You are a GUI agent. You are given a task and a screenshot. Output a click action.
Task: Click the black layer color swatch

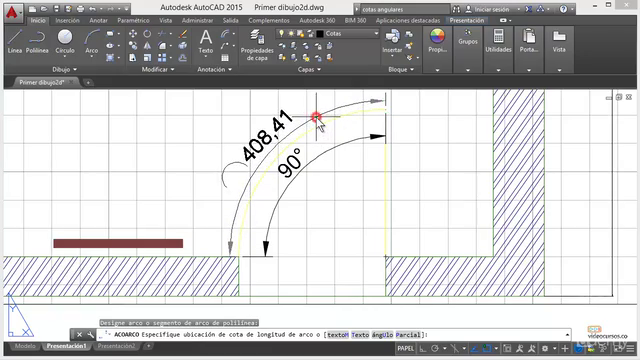(320, 33)
